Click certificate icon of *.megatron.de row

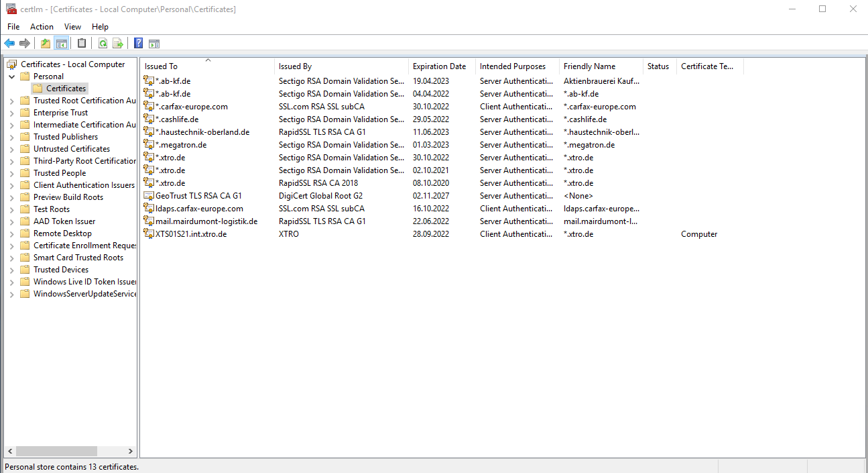click(x=149, y=144)
